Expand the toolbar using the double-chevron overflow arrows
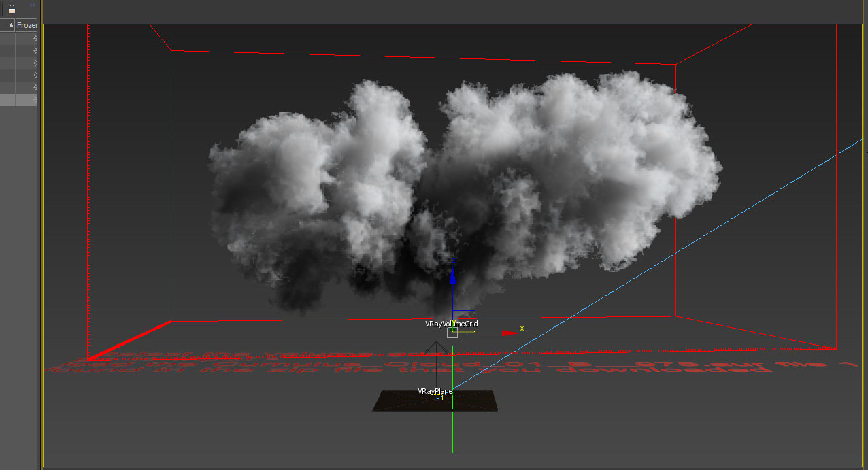 (x=32, y=5)
